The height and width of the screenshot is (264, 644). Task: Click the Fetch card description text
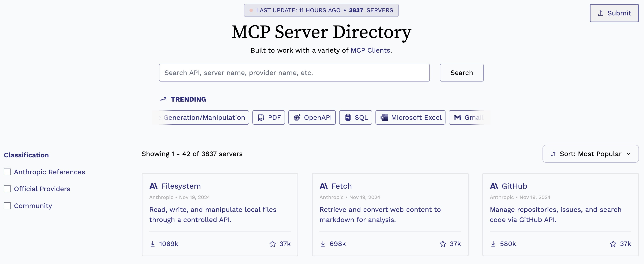click(380, 215)
